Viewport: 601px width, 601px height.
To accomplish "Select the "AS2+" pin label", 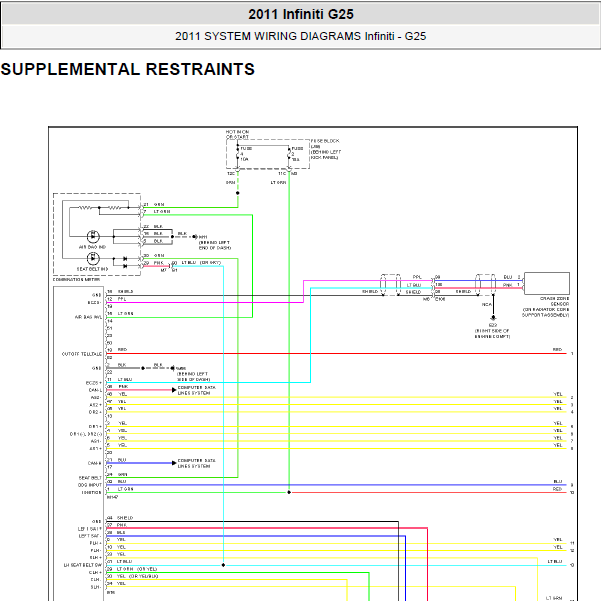I will tap(96, 405).
